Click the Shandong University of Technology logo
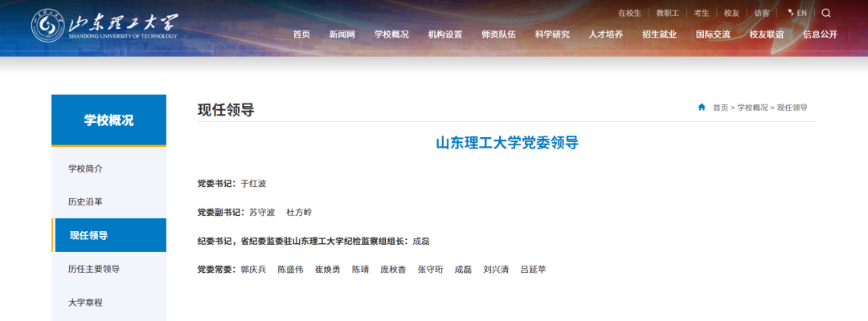 [104, 25]
